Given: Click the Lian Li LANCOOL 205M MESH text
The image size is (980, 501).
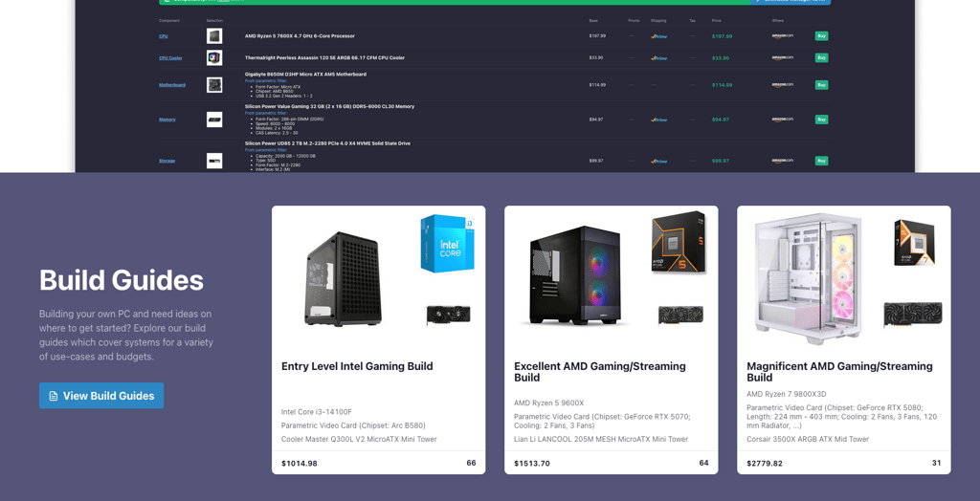Looking at the screenshot, I should click(x=601, y=439).
